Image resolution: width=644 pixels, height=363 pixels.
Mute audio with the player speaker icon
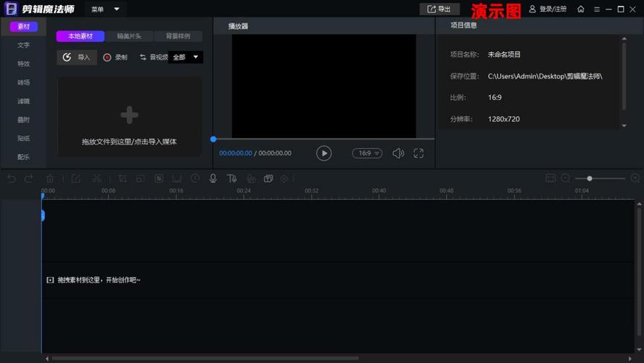[398, 153]
